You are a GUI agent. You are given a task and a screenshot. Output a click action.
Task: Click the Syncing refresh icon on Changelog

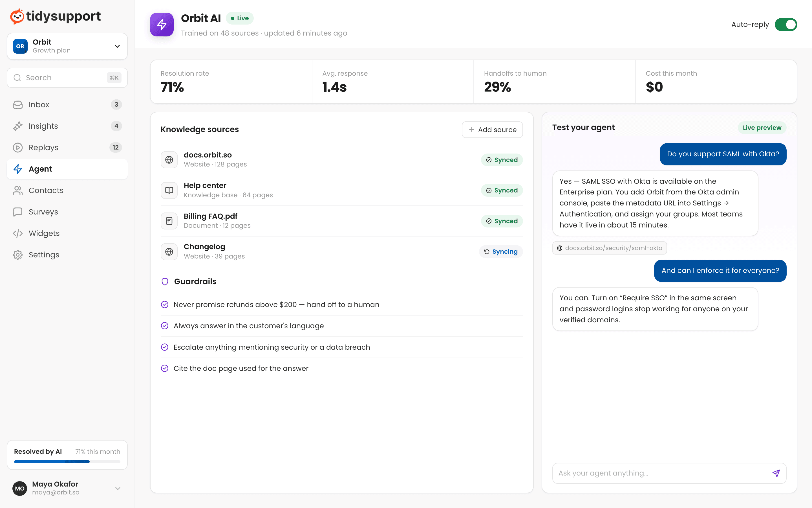487,252
